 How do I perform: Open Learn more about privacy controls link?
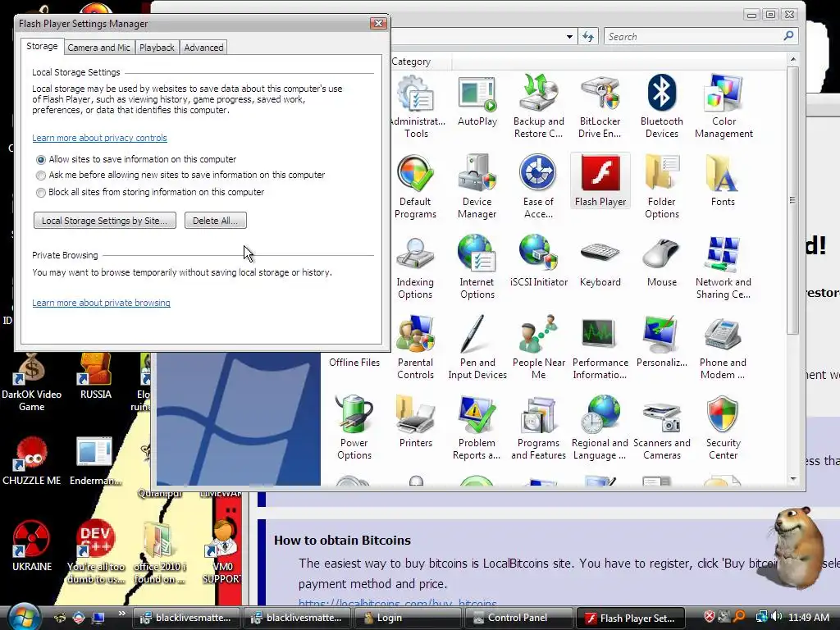[99, 138]
